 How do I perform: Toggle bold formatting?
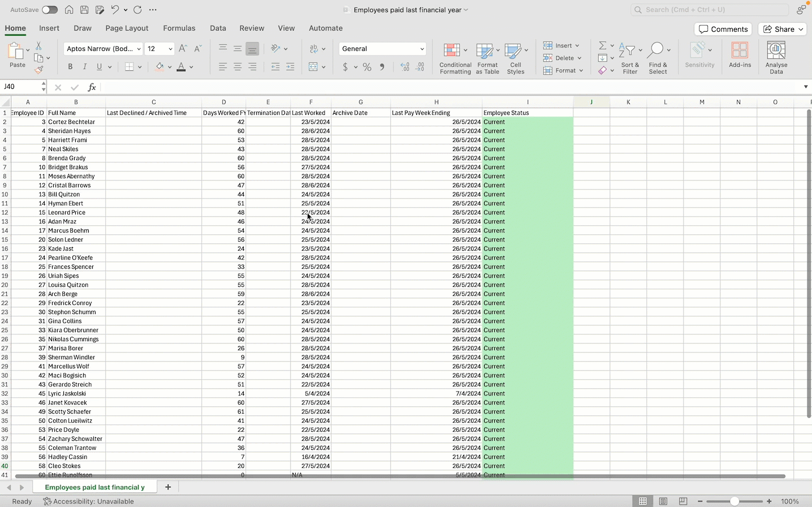70,67
